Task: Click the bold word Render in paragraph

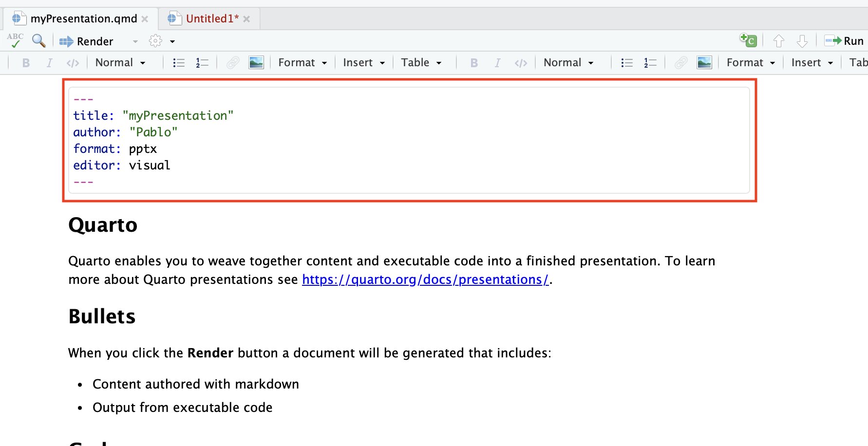Action: point(210,353)
